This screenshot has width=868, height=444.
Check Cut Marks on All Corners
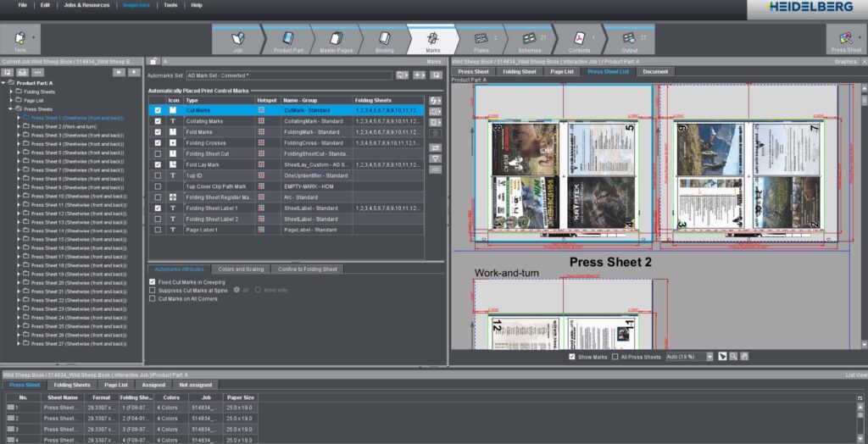[152, 298]
